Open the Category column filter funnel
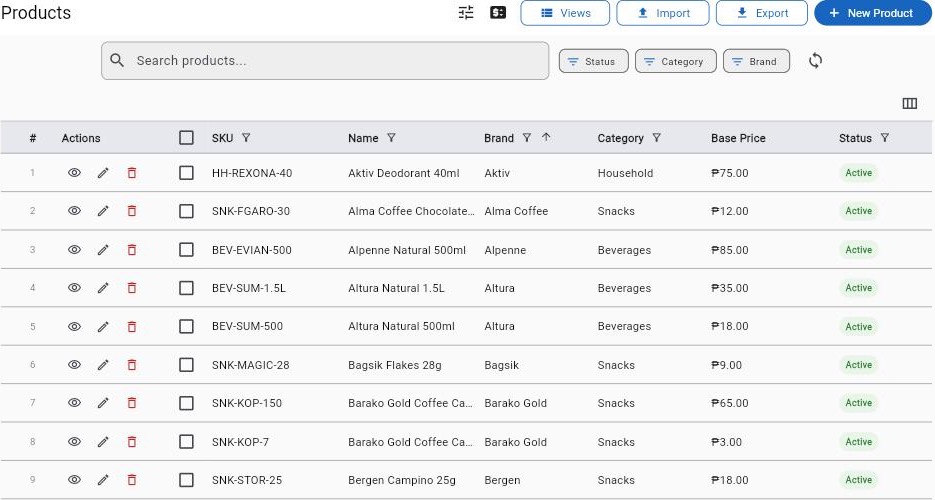 pyautogui.click(x=657, y=138)
